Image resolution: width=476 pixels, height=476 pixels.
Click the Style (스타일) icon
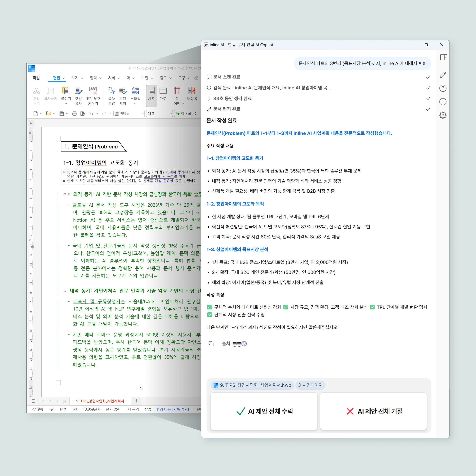click(x=135, y=91)
